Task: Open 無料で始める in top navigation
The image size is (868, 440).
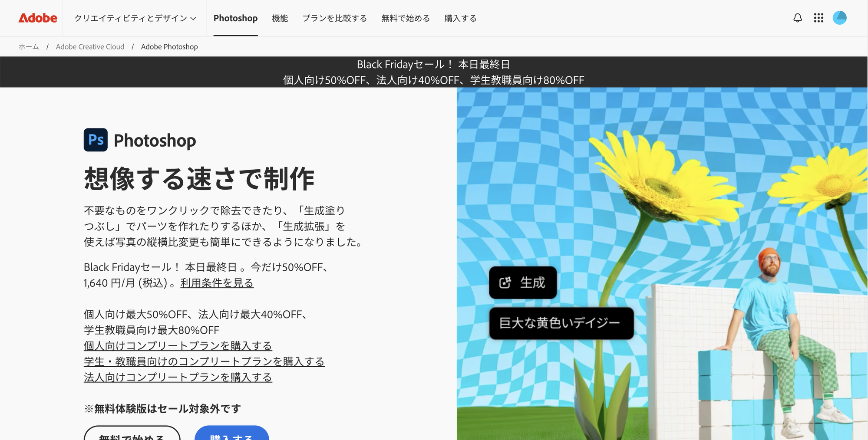Action: [406, 18]
